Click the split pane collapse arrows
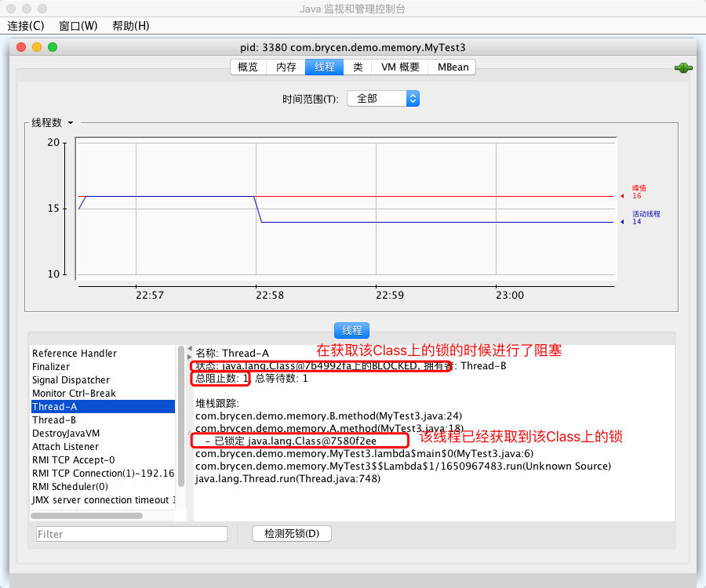This screenshot has width=706, height=588. (190, 352)
